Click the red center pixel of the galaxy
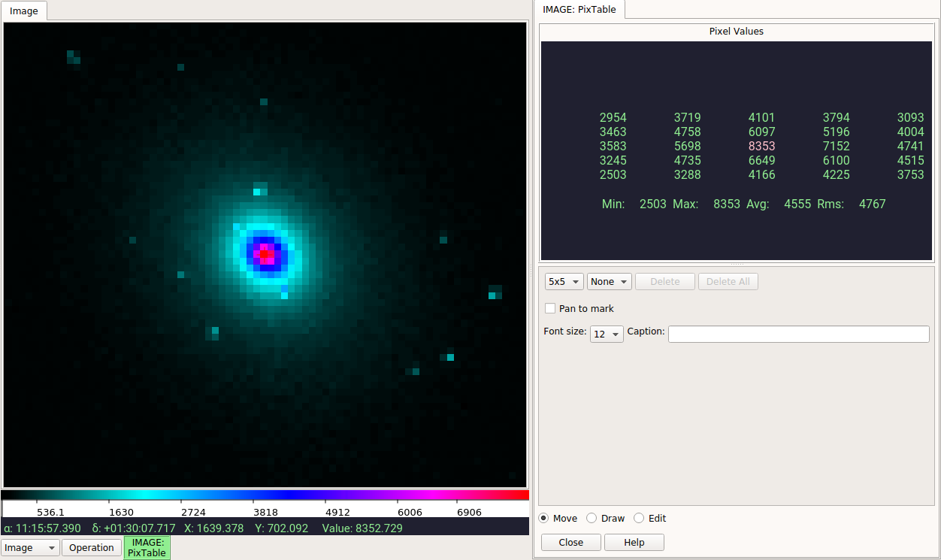This screenshot has width=941, height=560. [x=264, y=254]
